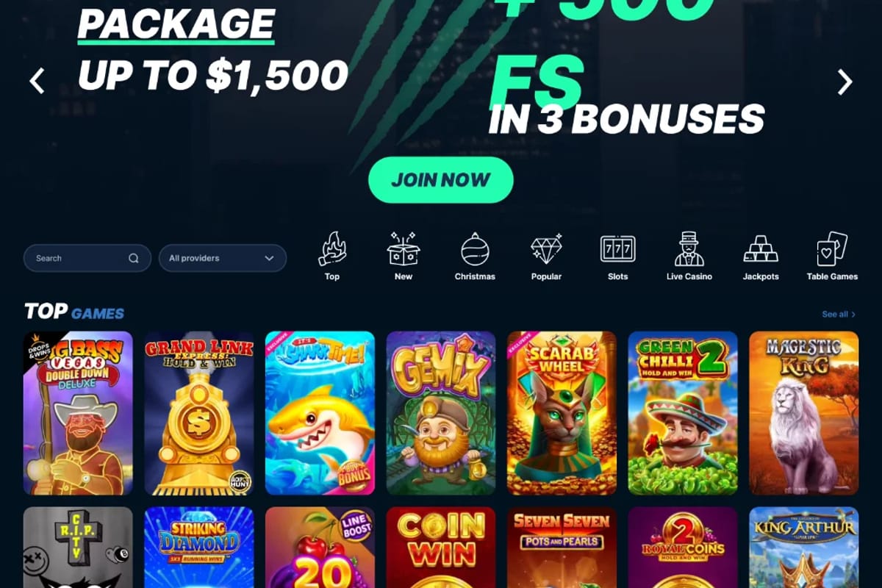Go to Live Casino dealer icon

(x=689, y=250)
